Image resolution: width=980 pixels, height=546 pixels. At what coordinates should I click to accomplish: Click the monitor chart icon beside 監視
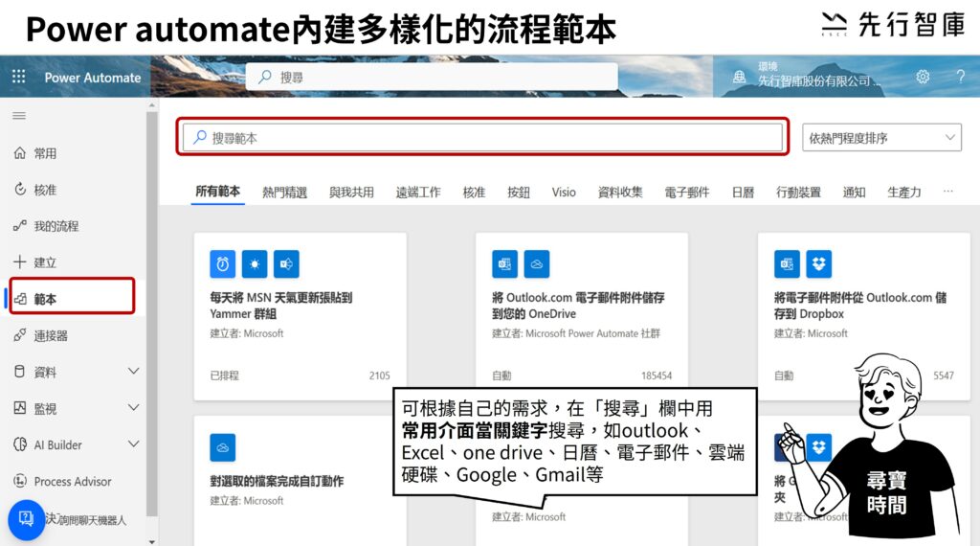[x=20, y=408]
